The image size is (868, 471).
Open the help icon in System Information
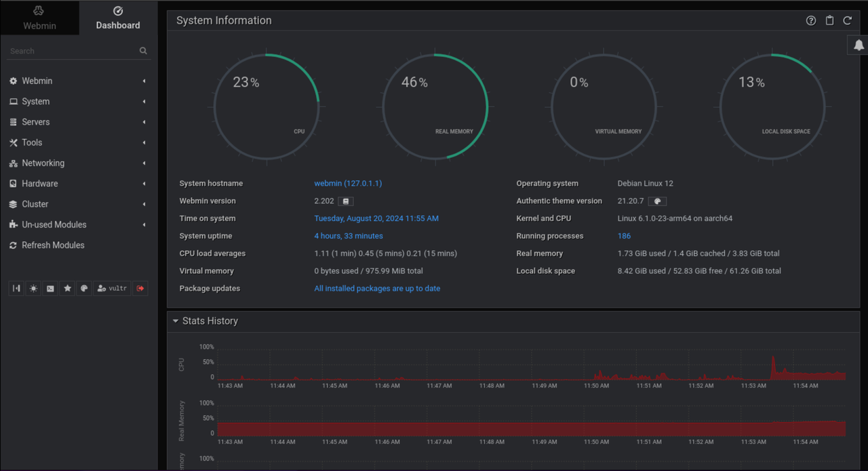(811, 21)
